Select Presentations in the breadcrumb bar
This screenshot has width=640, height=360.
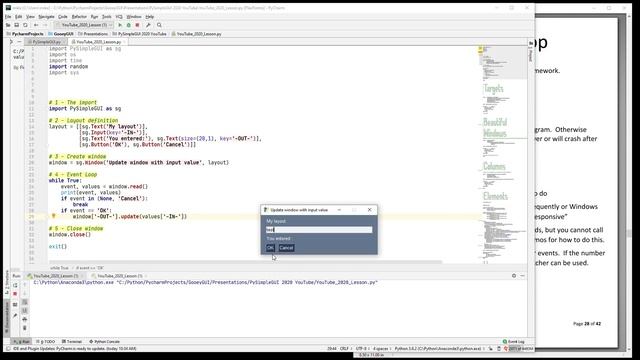93,34
